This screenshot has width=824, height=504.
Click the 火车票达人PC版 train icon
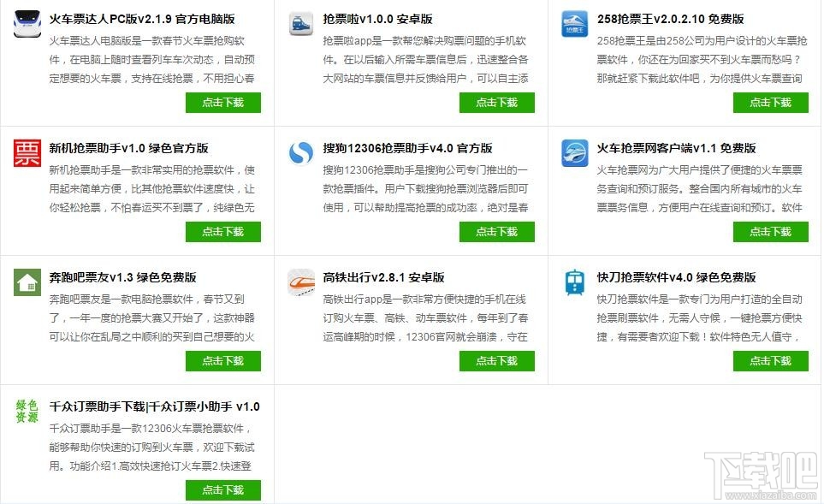pyautogui.click(x=27, y=24)
